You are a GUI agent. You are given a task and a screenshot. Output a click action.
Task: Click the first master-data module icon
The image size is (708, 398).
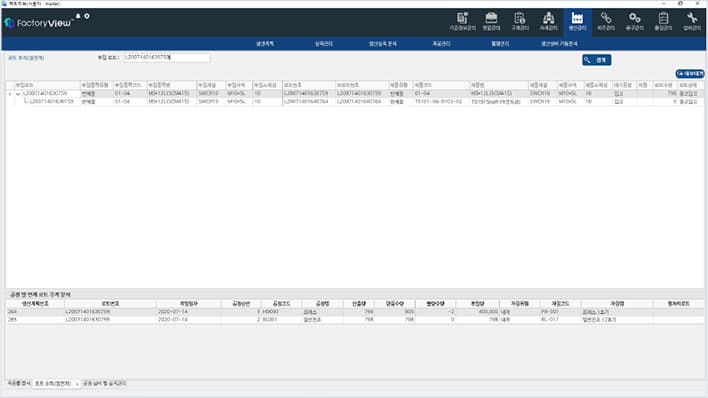pyautogui.click(x=462, y=22)
